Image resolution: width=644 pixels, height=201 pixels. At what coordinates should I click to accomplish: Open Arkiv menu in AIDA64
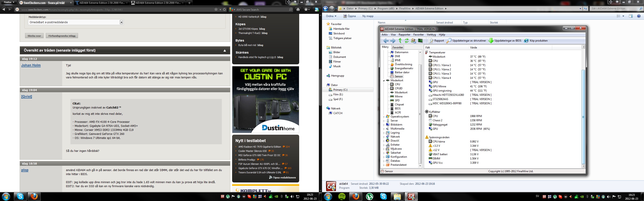[385, 35]
